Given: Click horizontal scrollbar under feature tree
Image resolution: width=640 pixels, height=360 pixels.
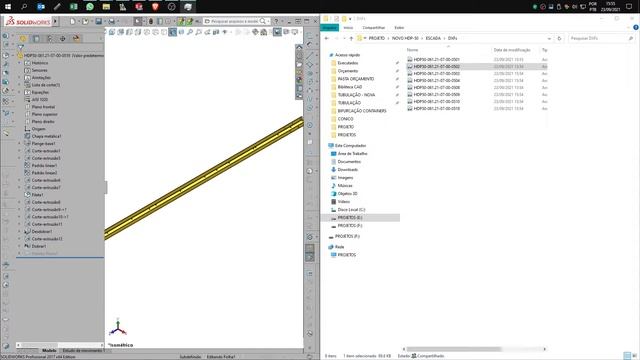Looking at the screenshot, I should coord(60,345).
